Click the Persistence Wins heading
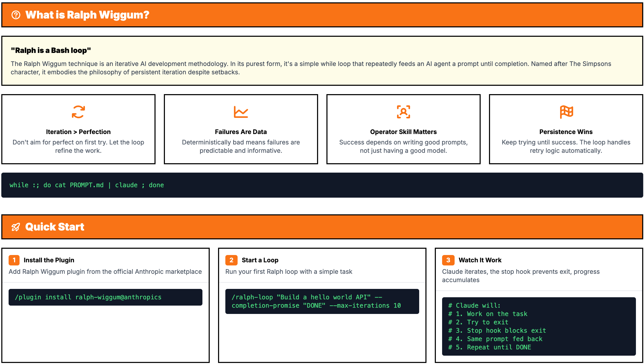This screenshot has height=364, width=644. point(566,132)
